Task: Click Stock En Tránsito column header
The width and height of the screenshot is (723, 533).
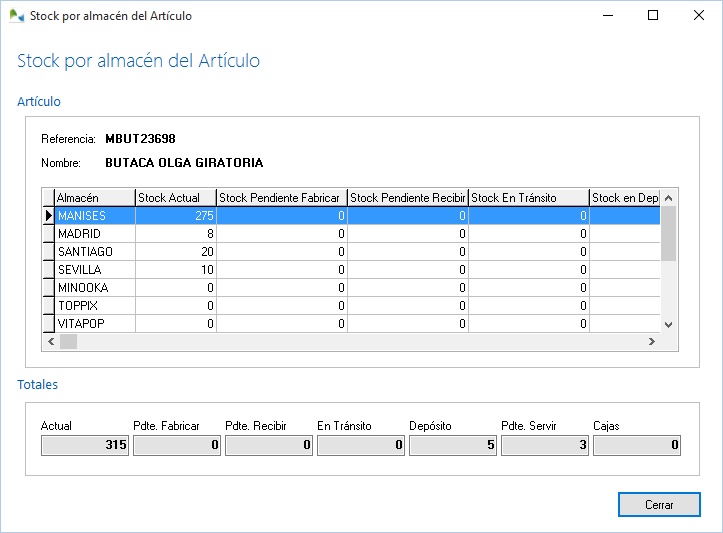Action: tap(528, 198)
